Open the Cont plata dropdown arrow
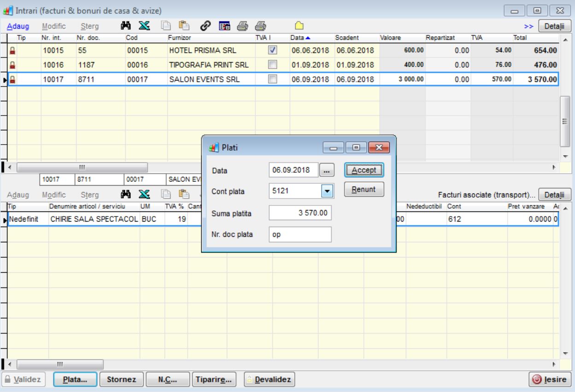575x392 pixels. tap(326, 190)
